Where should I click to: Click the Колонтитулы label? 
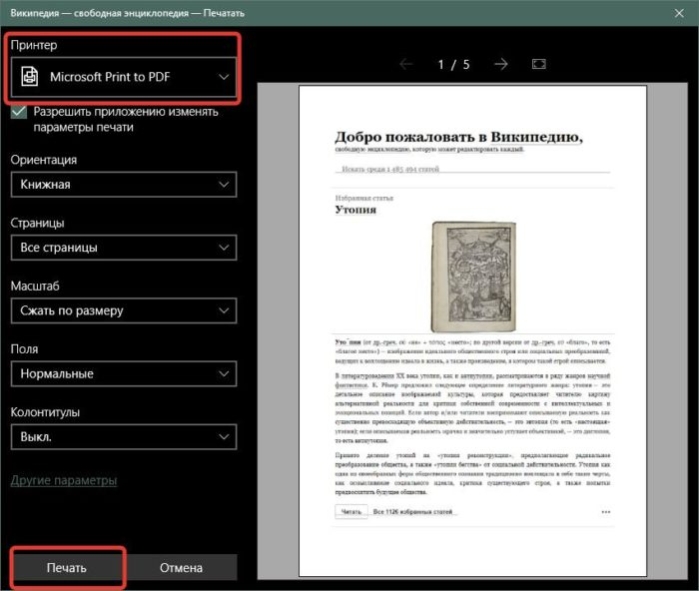pos(45,412)
